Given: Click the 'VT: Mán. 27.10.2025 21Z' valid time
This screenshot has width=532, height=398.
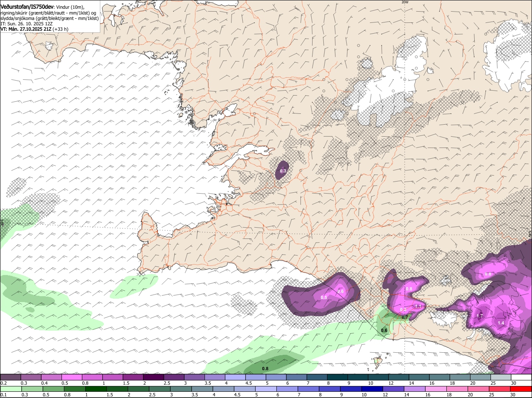Looking at the screenshot, I should tap(26, 29).
